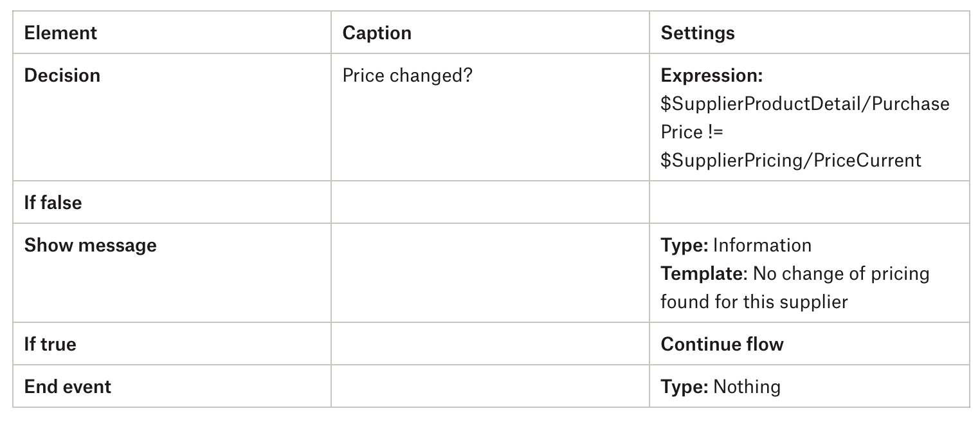Click the $SupplierProductDetail/Purchase text

coord(805,104)
